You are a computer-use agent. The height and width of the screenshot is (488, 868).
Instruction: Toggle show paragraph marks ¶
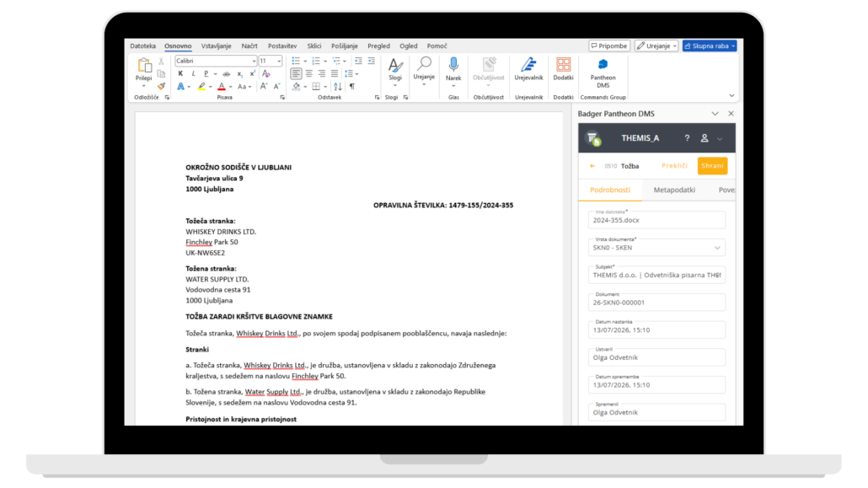pos(352,87)
